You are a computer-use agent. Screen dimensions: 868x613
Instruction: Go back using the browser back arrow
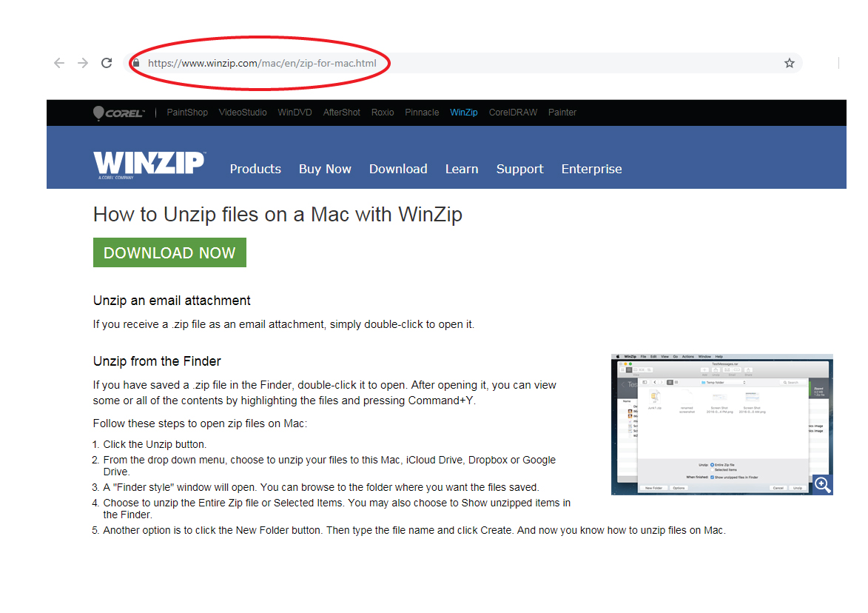59,63
